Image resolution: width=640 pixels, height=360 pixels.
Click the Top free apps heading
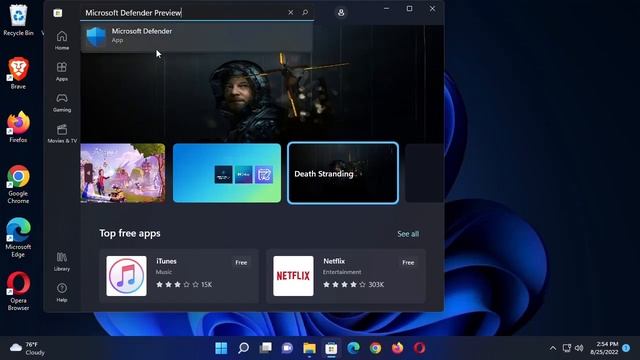[x=130, y=233]
